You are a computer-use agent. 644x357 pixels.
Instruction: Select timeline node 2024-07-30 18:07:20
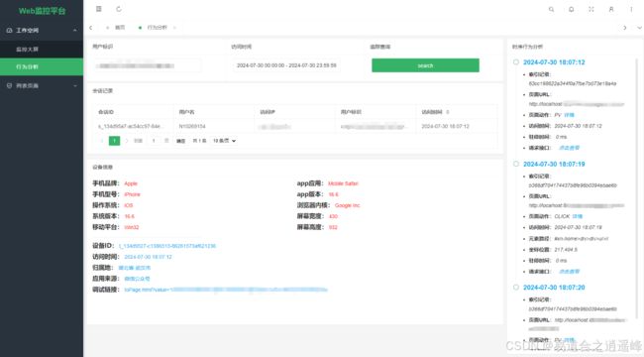[516, 287]
